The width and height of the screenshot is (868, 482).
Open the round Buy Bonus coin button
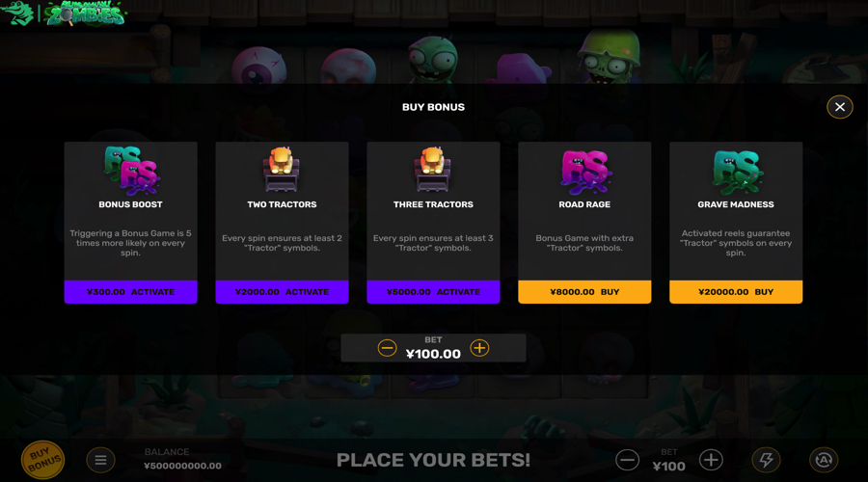[42, 460]
